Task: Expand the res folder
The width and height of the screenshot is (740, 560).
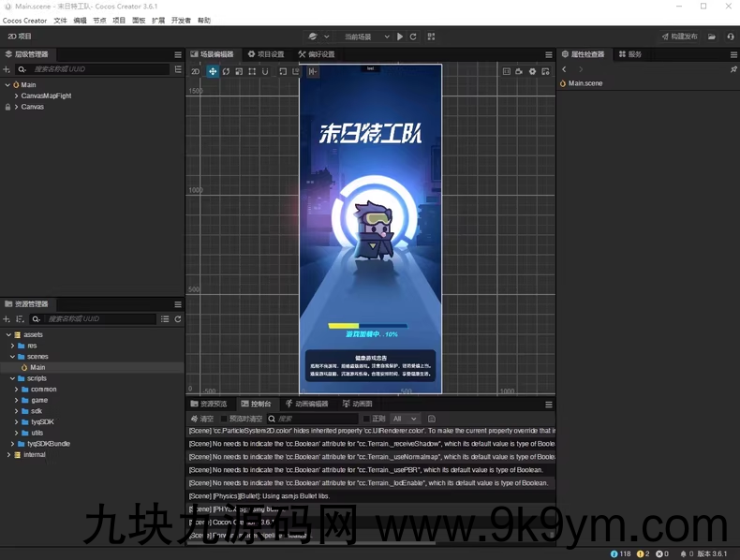Action: click(12, 346)
